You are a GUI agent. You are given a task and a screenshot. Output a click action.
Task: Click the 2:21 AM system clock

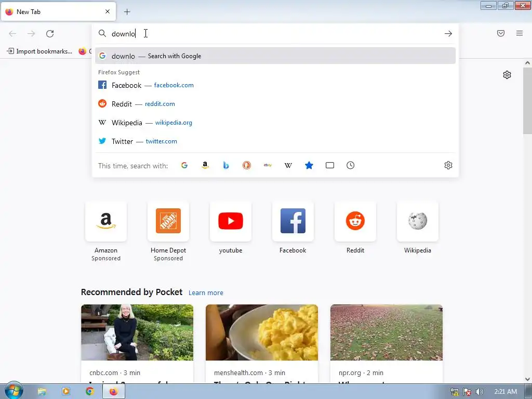tap(506, 392)
